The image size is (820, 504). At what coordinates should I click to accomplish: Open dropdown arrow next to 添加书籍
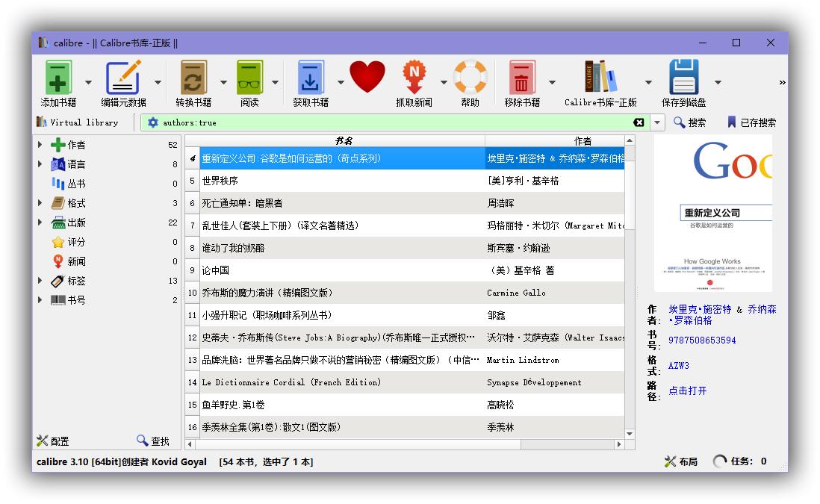click(x=88, y=82)
